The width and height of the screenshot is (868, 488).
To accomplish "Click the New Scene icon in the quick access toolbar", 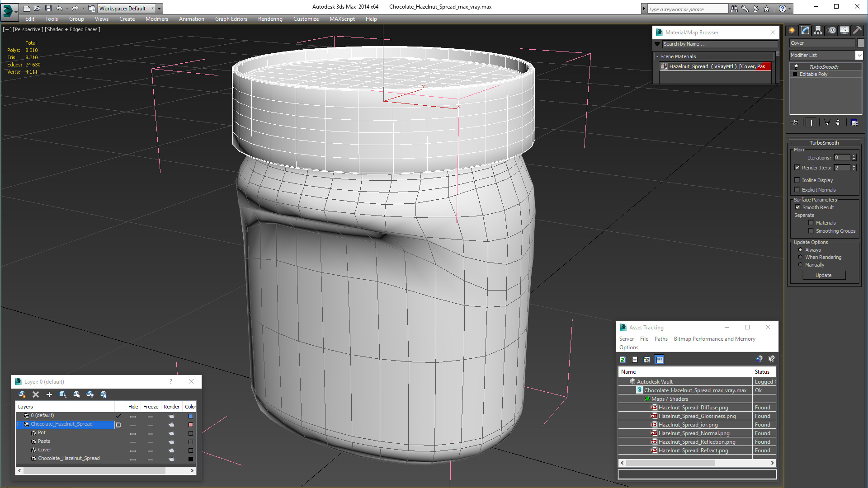I will [27, 8].
